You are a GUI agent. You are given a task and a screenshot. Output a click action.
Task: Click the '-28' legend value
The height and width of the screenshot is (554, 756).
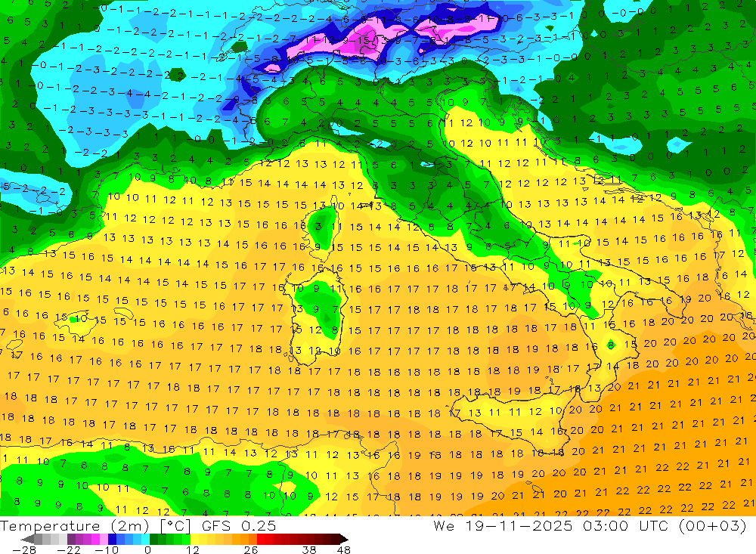coord(23,549)
